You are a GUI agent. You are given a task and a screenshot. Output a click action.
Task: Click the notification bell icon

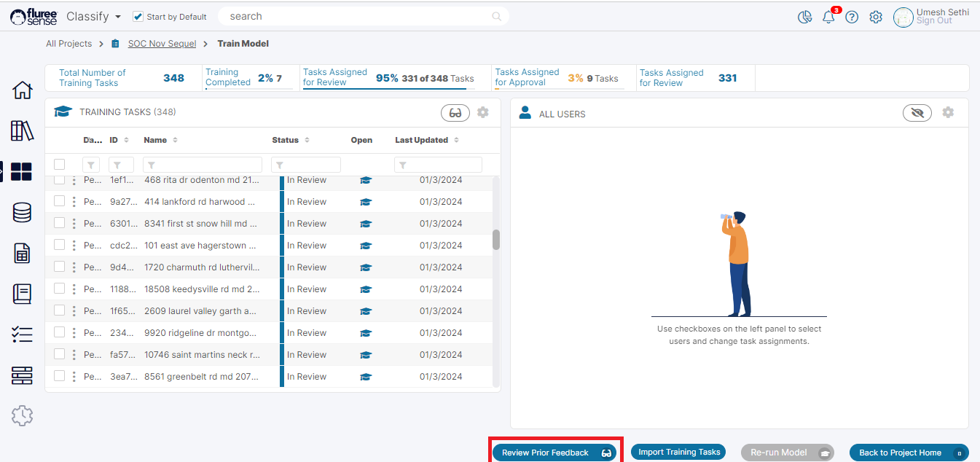pos(828,17)
